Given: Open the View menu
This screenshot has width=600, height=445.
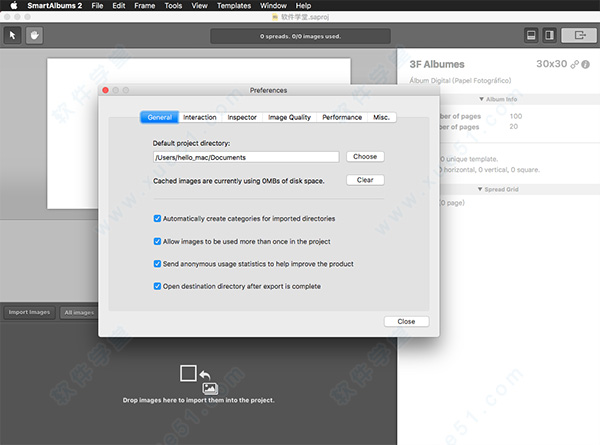Looking at the screenshot, I should click(x=199, y=5).
